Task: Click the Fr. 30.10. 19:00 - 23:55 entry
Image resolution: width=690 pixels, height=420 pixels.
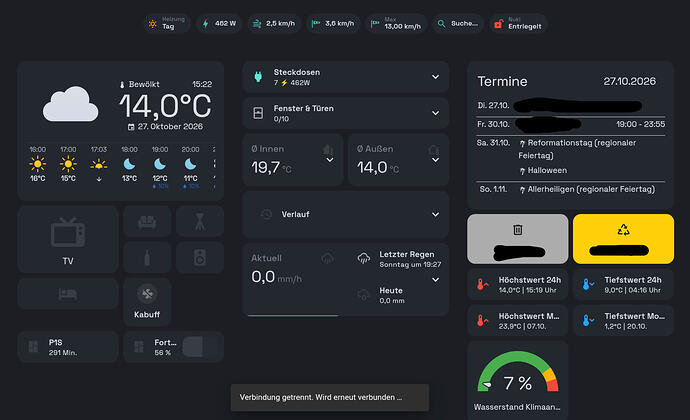Action: pos(571,124)
